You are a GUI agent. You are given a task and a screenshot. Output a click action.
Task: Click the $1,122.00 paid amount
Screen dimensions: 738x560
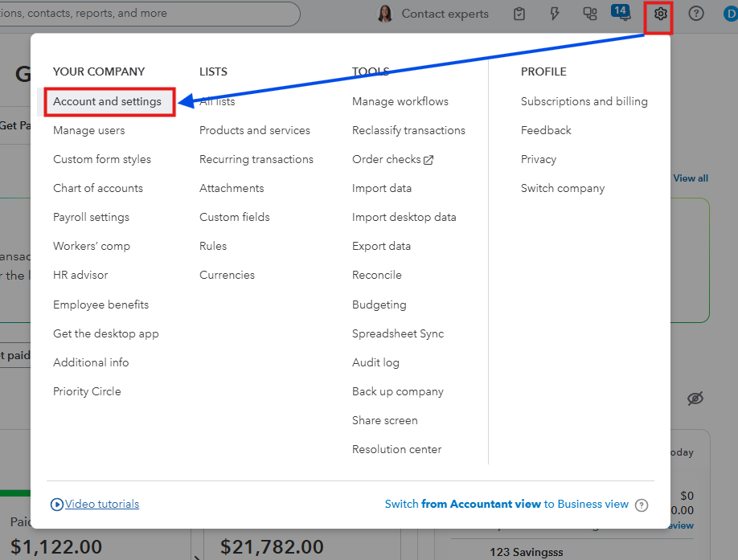tap(56, 547)
